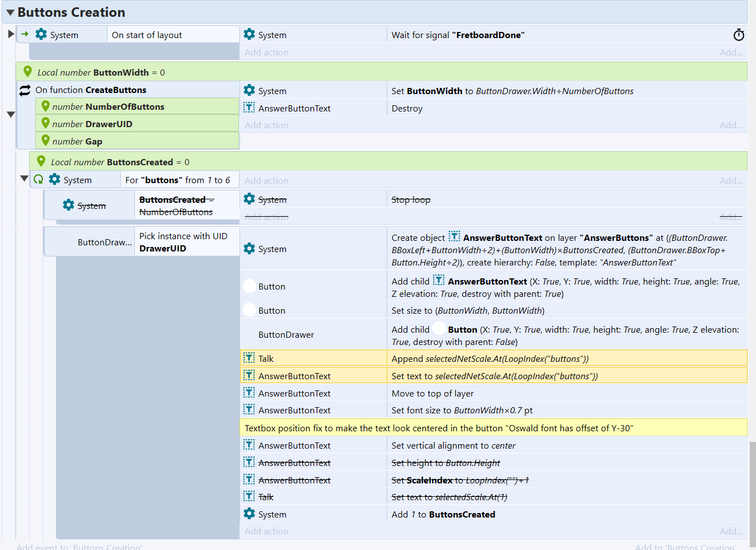Click Button object icon of Set size action
The height and width of the screenshot is (550, 756).
pos(250,310)
